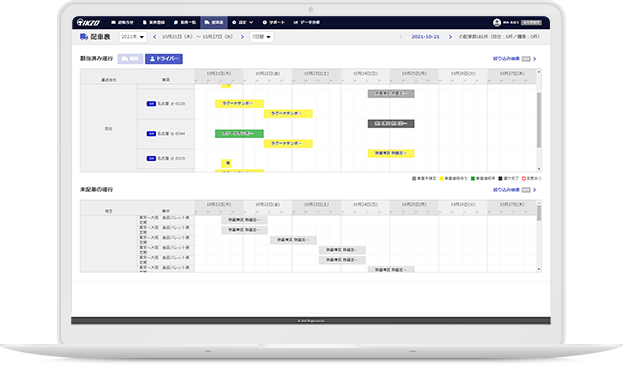Switch to the ドライバー driver view toggle

(x=164, y=59)
